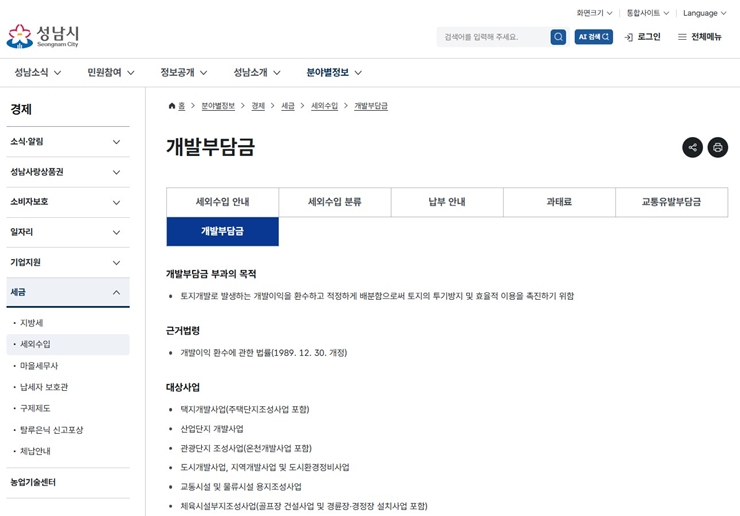Open the 분야별정보 main menu

(334, 72)
